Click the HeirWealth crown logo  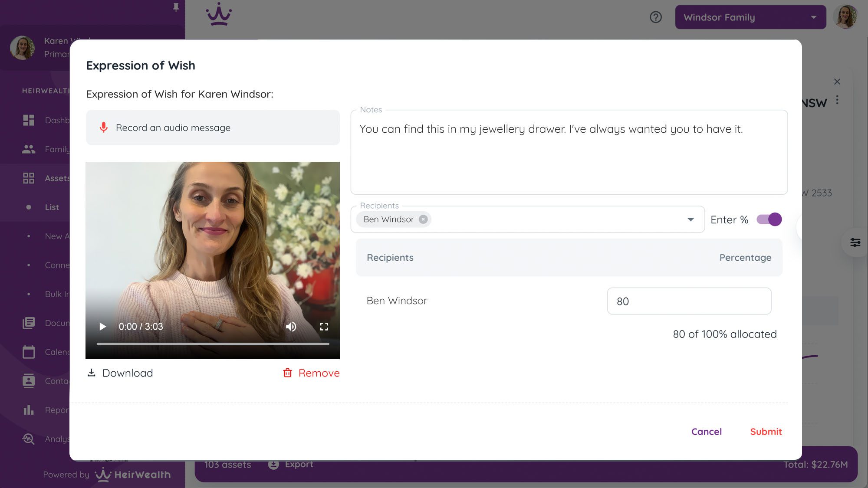[219, 15]
